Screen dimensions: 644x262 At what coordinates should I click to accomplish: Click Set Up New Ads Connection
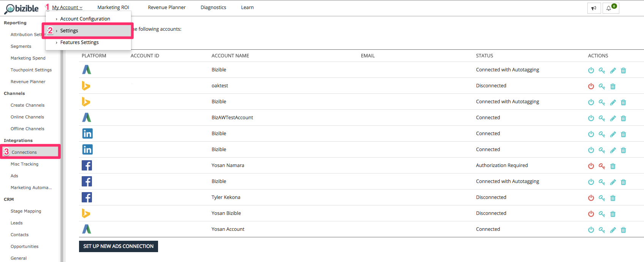pyautogui.click(x=119, y=246)
